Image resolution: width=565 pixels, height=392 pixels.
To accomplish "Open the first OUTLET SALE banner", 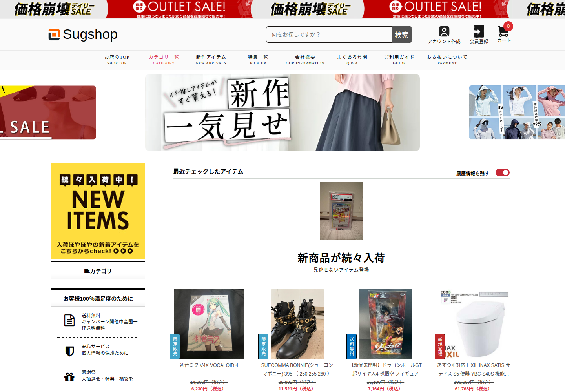I will 179,9.
